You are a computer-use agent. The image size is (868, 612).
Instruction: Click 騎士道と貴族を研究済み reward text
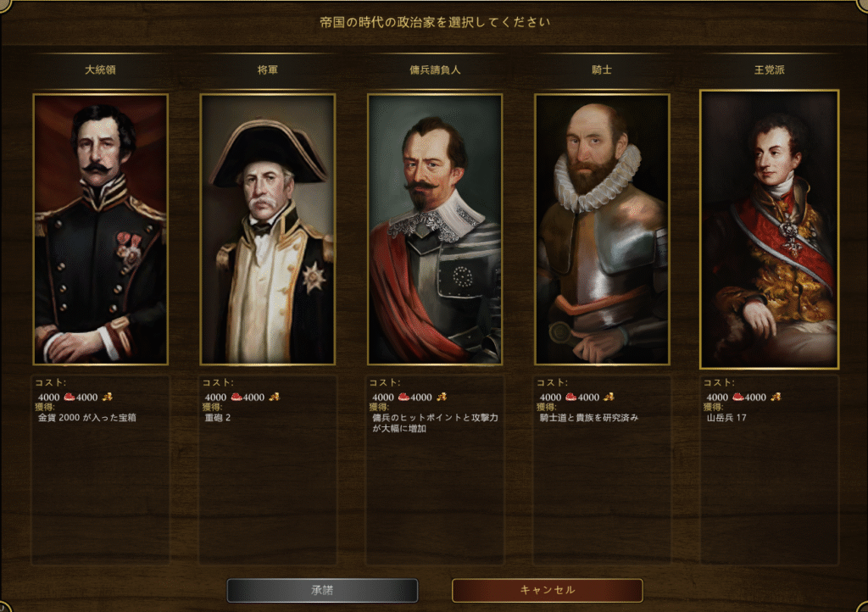point(589,418)
